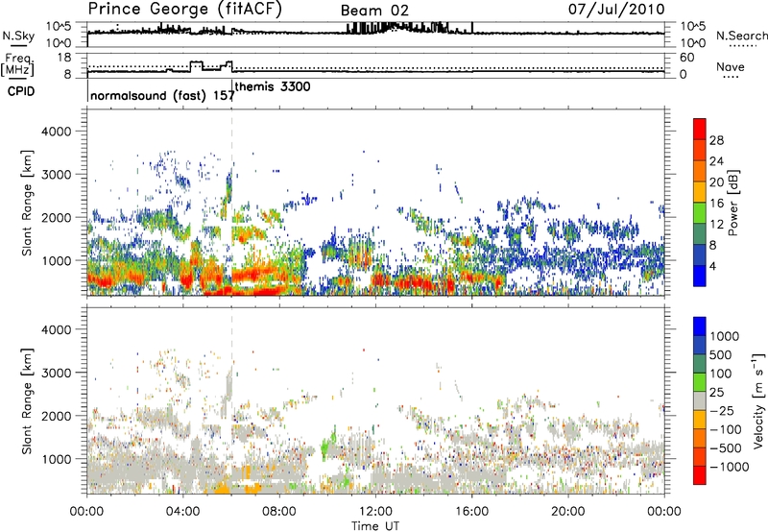
Task: Click the 'Velocity [m s-1]' colorbar label
Action: [758, 400]
